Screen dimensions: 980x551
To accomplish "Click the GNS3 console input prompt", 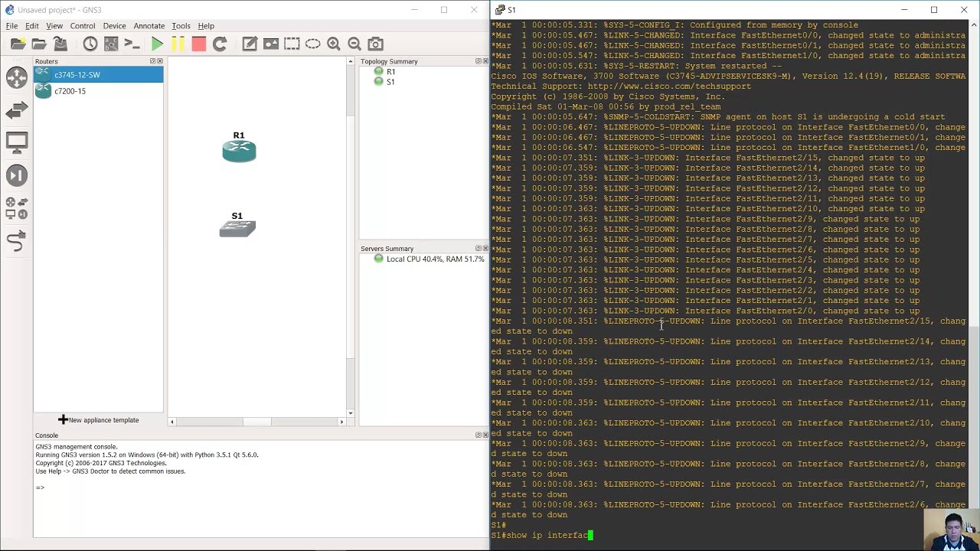I will coord(40,487).
